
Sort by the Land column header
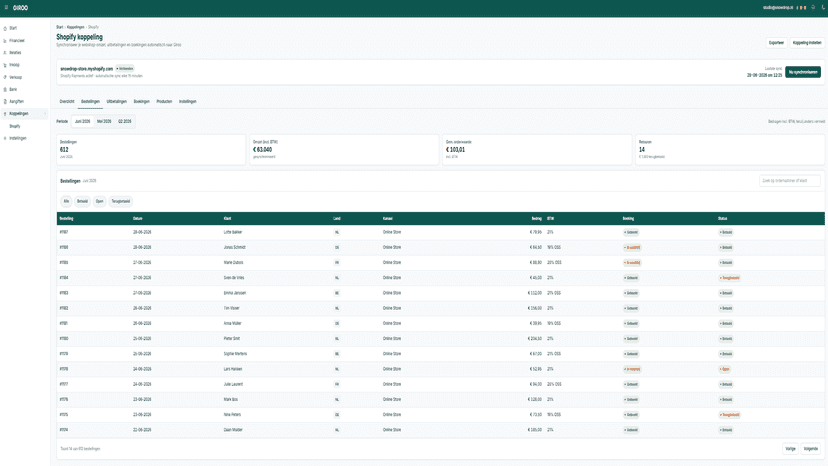coord(337,219)
